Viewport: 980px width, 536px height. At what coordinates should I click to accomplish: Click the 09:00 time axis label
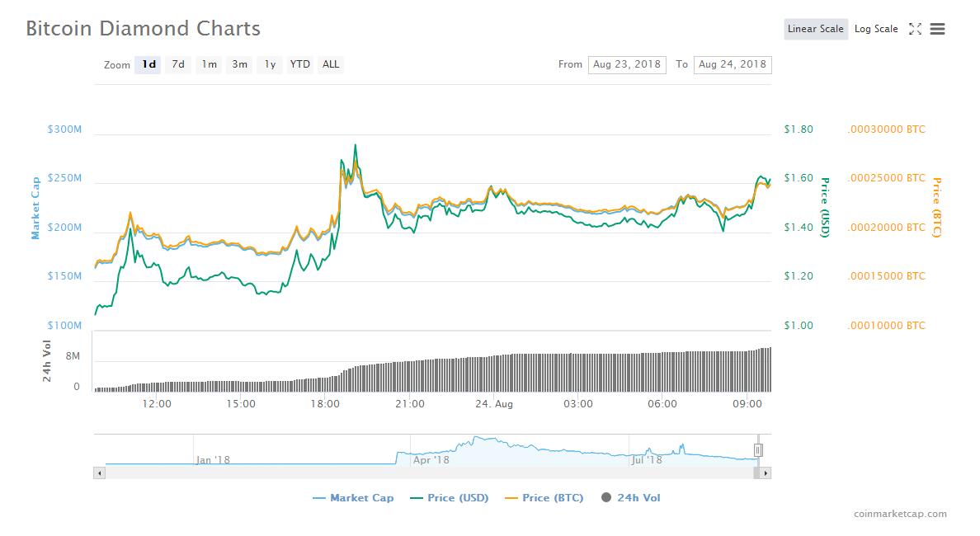coord(747,404)
